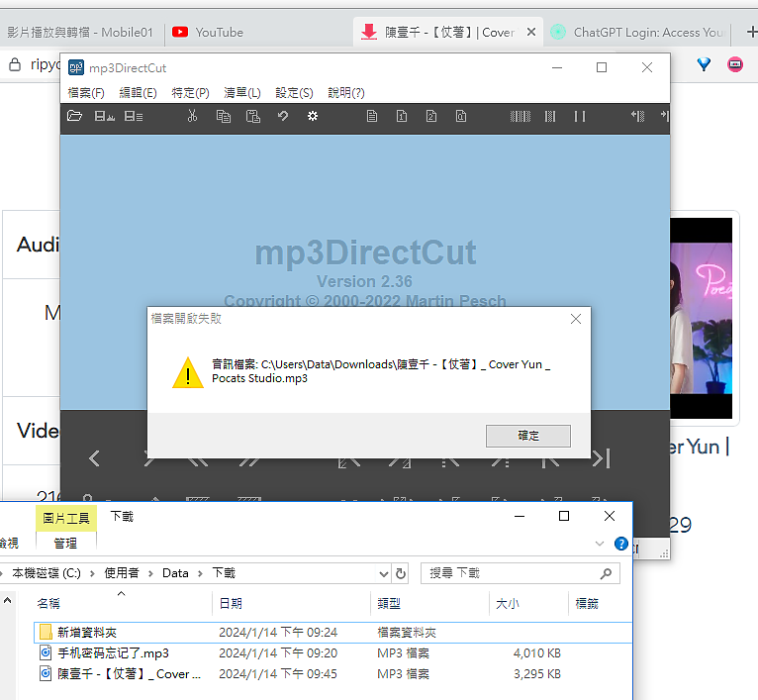Select the 新增資料夾 folder row
Viewport: 758px width, 700px height.
coord(333,633)
